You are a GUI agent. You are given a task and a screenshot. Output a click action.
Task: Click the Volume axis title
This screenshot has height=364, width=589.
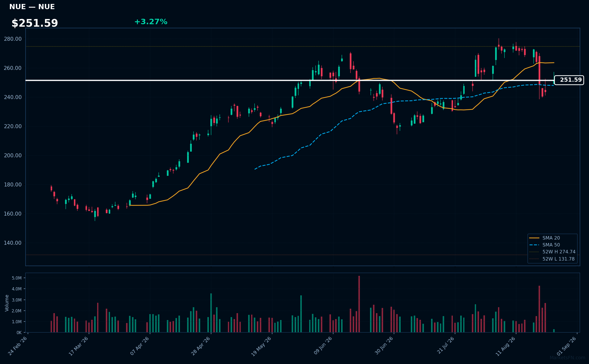click(x=7, y=303)
